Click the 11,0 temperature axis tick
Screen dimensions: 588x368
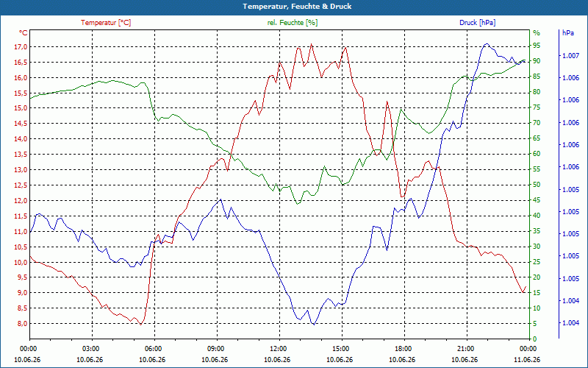point(21,231)
